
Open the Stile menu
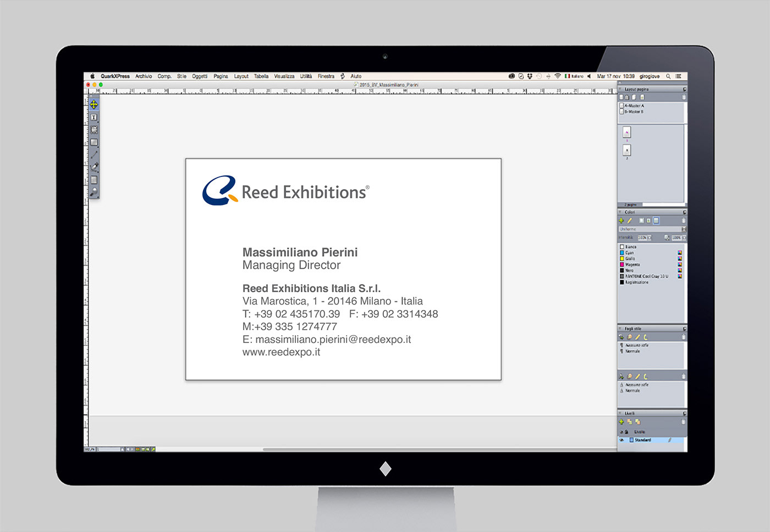[182, 76]
